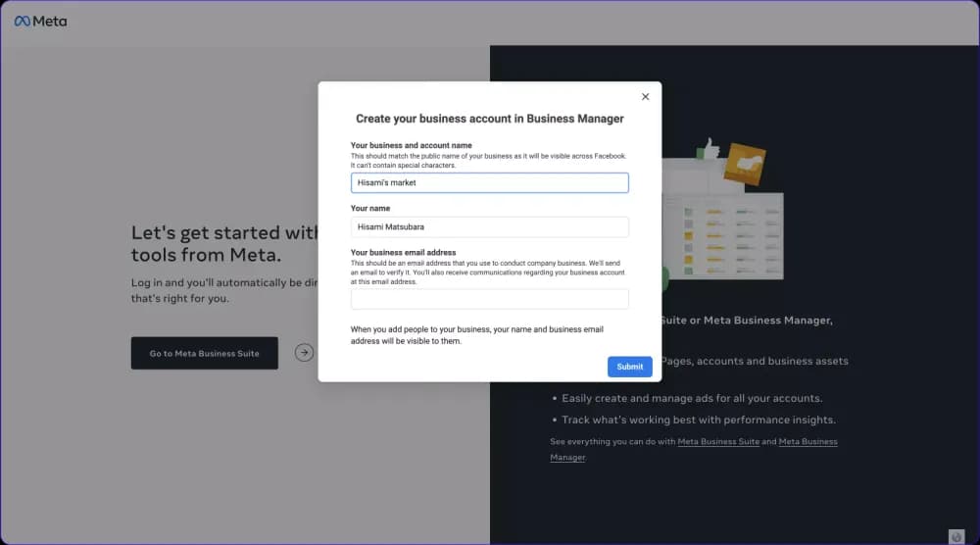Click the circled arrow next to Business Suite button
This screenshot has height=545, width=980.
(x=305, y=353)
